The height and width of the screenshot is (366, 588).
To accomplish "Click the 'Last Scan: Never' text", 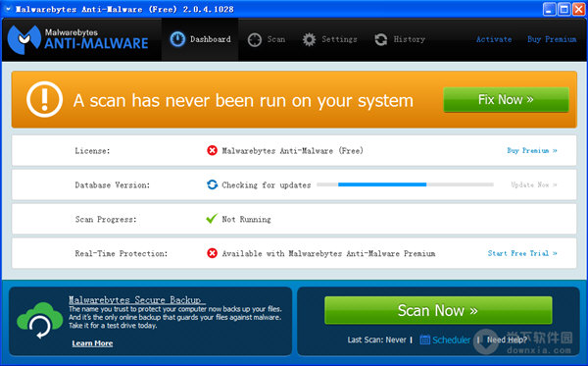I will tap(376, 340).
